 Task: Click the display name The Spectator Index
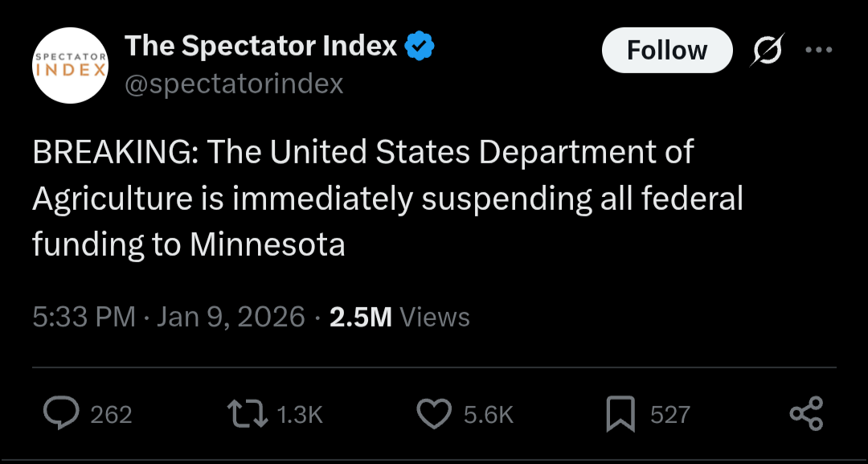point(261,47)
